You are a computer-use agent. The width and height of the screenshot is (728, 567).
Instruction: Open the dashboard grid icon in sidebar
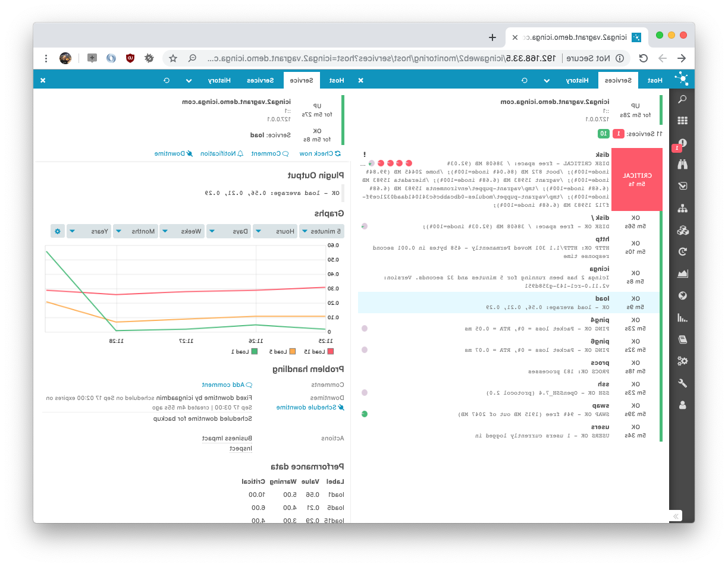[682, 121]
